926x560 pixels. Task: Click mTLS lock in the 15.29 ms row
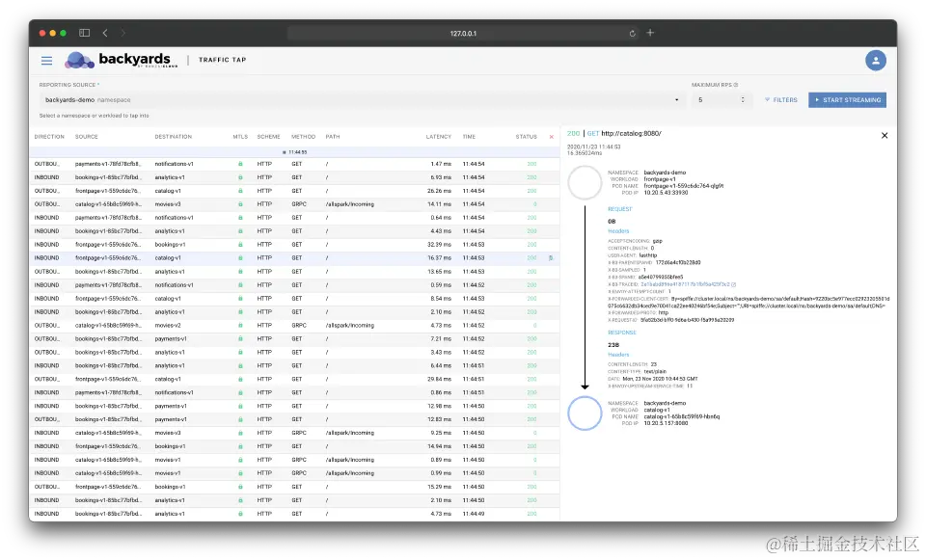[240, 487]
